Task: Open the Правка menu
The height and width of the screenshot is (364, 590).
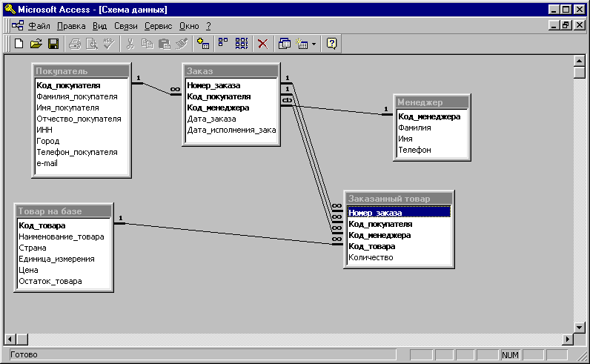Action: pyautogui.click(x=71, y=26)
